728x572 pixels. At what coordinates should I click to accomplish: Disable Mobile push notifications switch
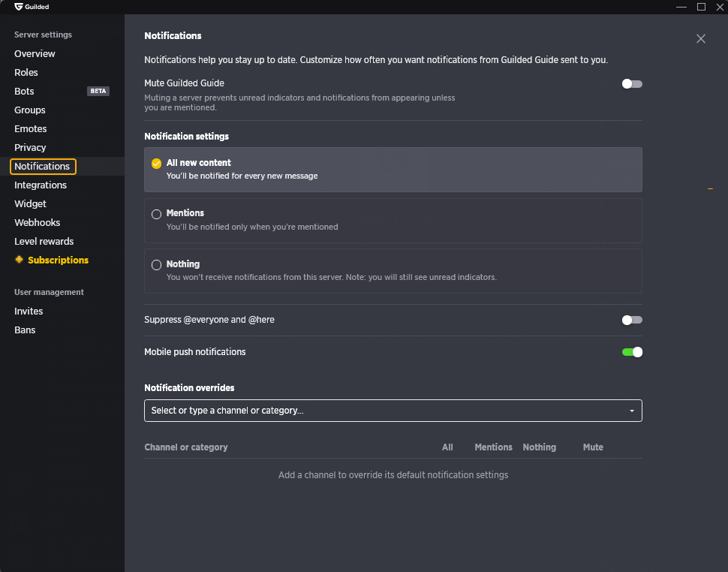coord(632,352)
